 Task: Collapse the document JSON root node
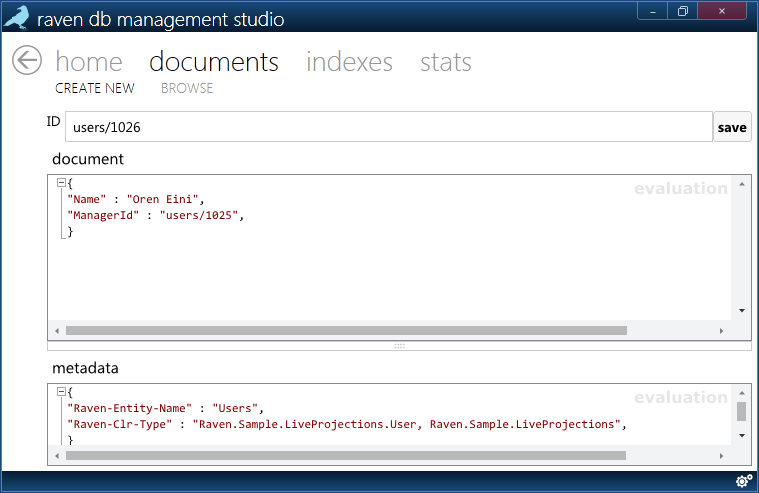(x=61, y=183)
